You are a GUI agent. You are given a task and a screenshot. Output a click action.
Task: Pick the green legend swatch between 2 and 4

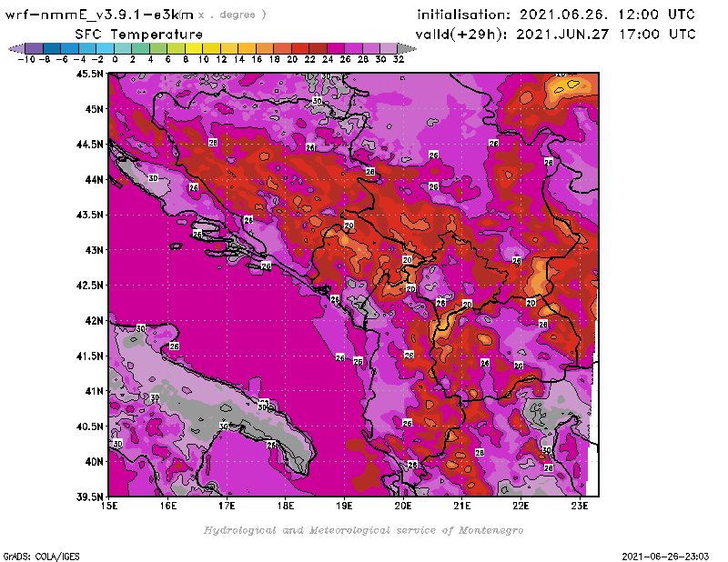click(140, 48)
